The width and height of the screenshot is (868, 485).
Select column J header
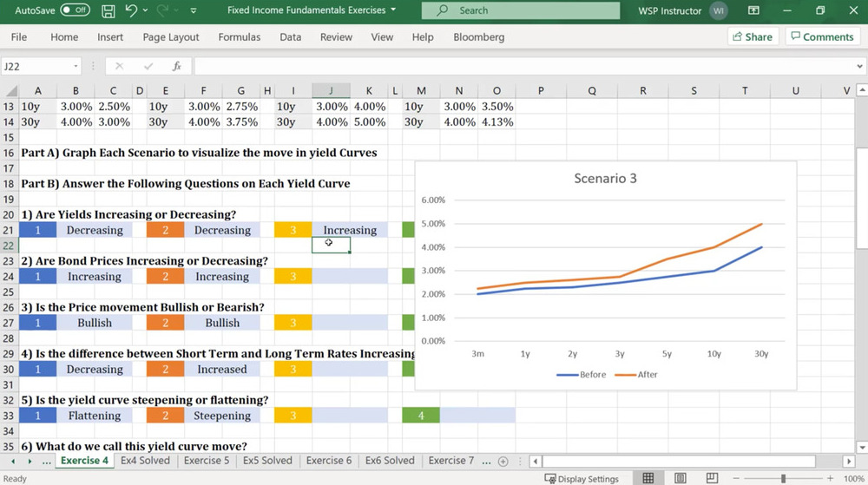pos(331,91)
